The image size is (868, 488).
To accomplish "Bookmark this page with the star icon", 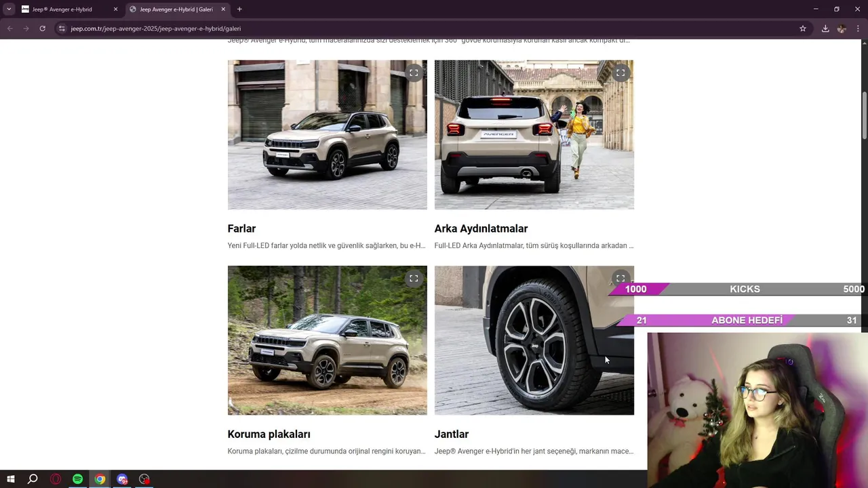I will 803,28.
